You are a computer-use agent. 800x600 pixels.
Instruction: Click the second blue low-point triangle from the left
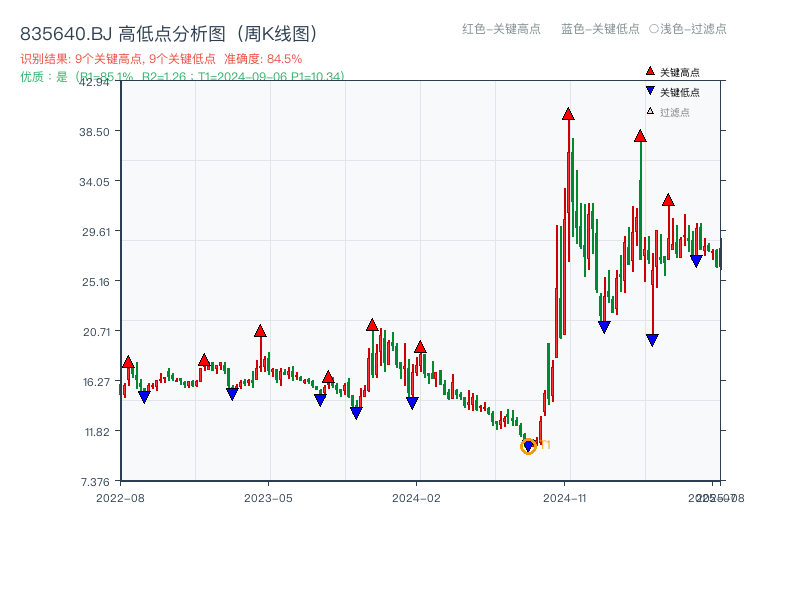click(x=232, y=394)
